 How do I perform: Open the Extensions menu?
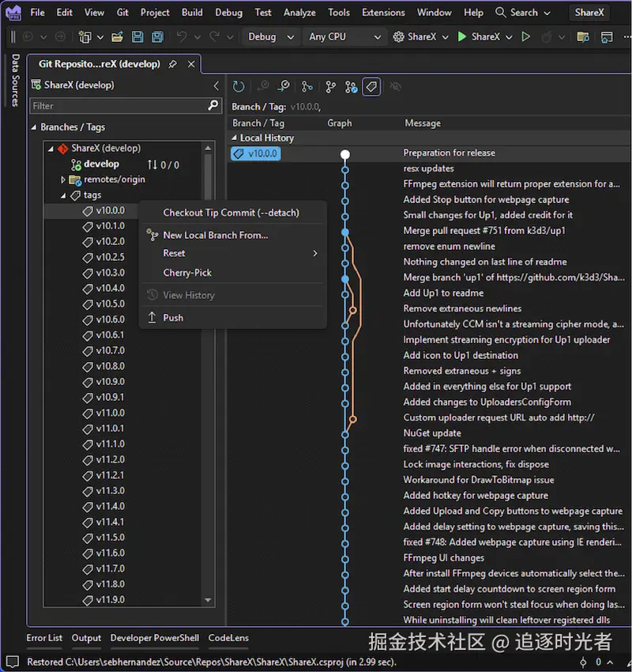pos(382,13)
